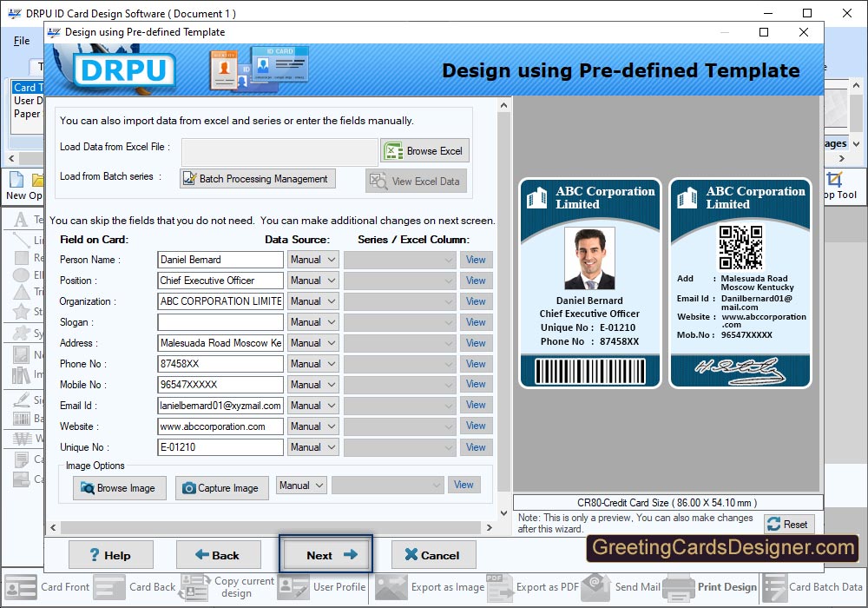868x608 pixels.
Task: Click the form's vertical scrollbar down arrow
Action: (x=503, y=512)
